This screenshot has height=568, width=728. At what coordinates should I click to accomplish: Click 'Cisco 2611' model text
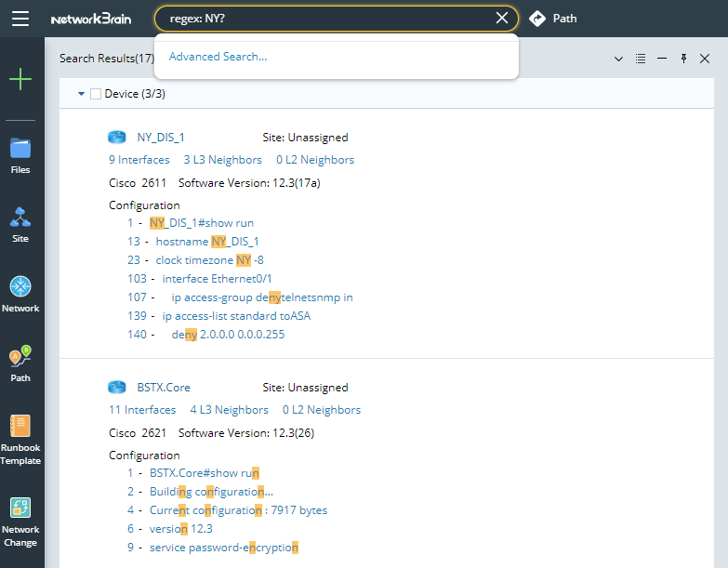click(138, 183)
